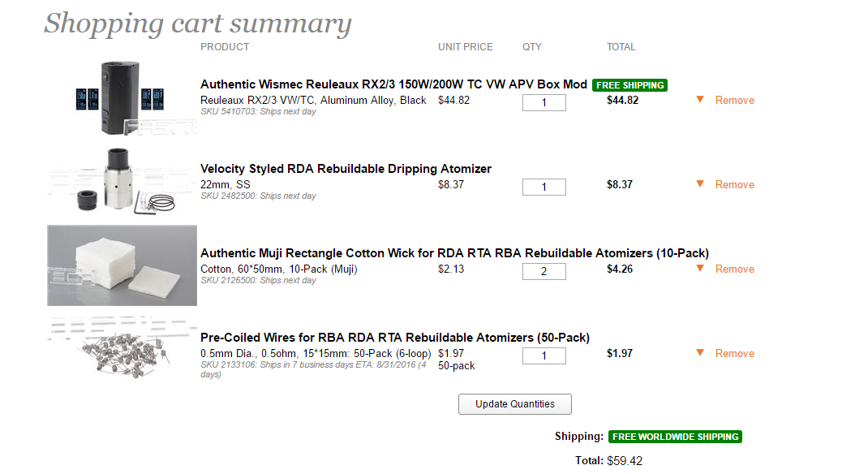The height and width of the screenshot is (474, 868).
Task: Click the Update Quantities button
Action: (515, 404)
